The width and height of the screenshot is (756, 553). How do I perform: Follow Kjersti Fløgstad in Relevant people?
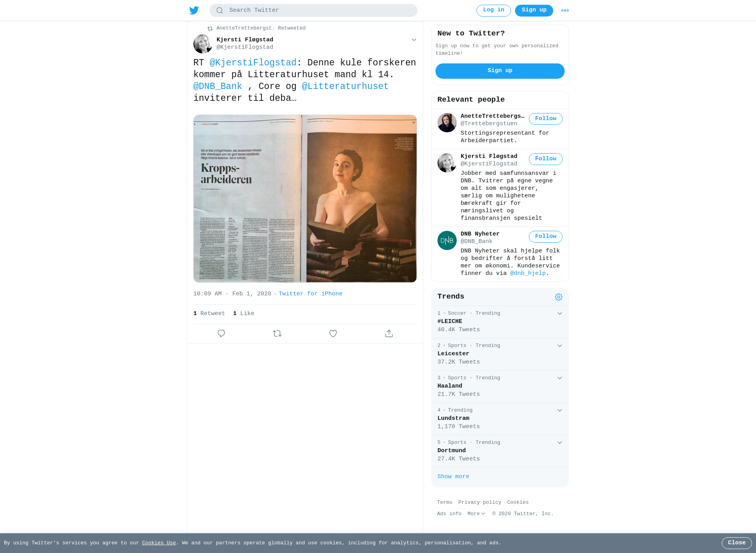click(x=545, y=159)
